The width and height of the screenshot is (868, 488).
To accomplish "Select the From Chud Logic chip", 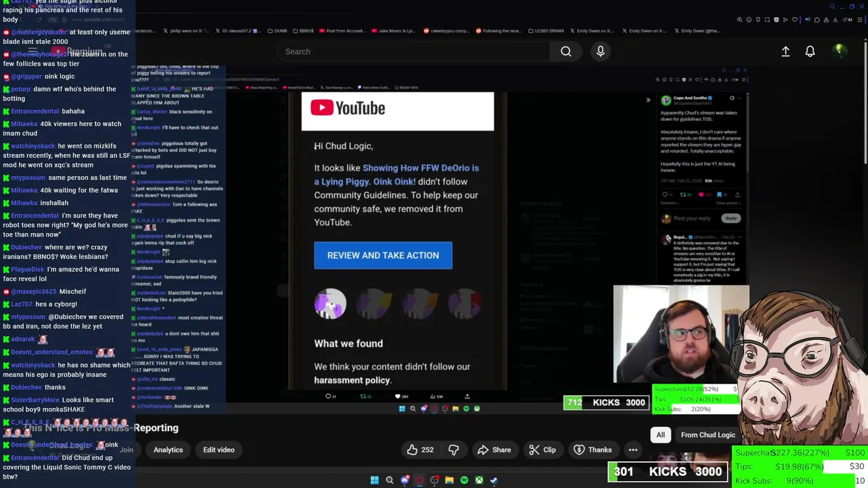I will tap(708, 434).
